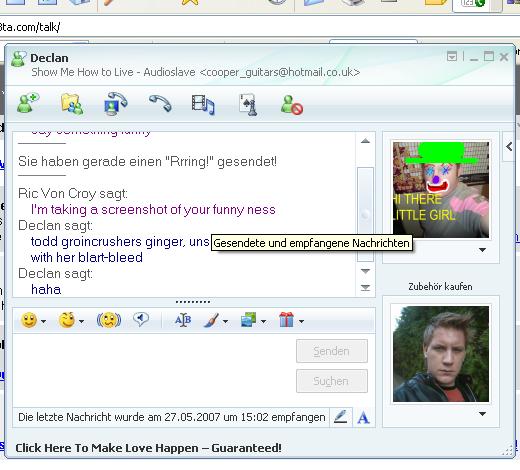Collapse the display pictures side panel
This screenshot has height=470, width=520.
pos(509,146)
